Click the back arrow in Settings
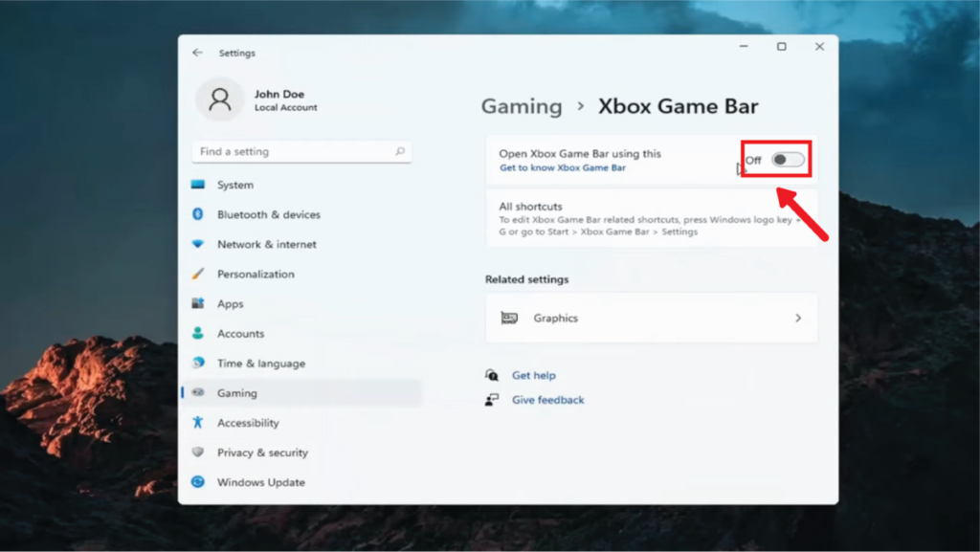This screenshot has width=980, height=552. (x=197, y=53)
